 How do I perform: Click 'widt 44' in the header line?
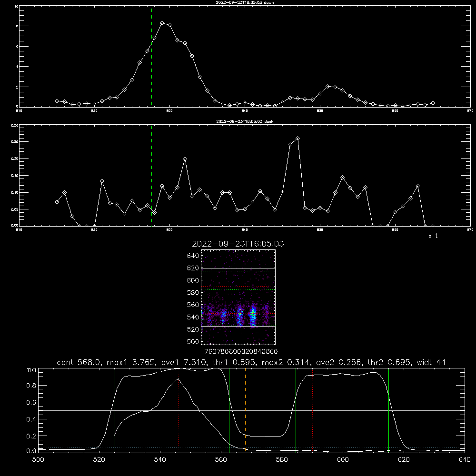click(x=431, y=362)
